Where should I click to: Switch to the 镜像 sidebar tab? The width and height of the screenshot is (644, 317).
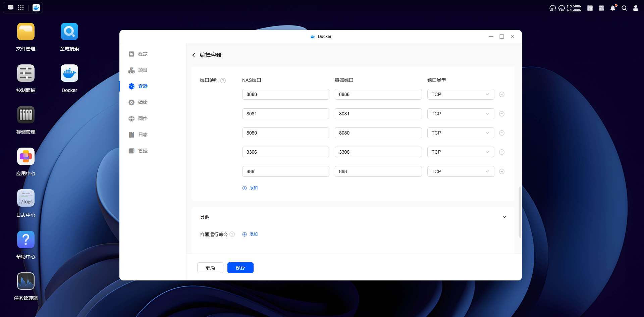(143, 102)
